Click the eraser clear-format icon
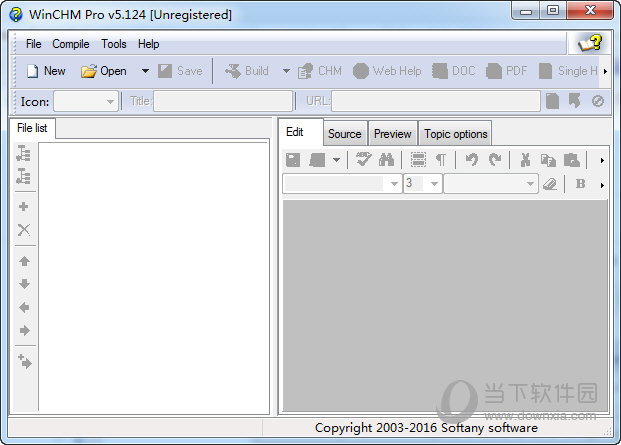621x445 pixels. pyautogui.click(x=550, y=184)
